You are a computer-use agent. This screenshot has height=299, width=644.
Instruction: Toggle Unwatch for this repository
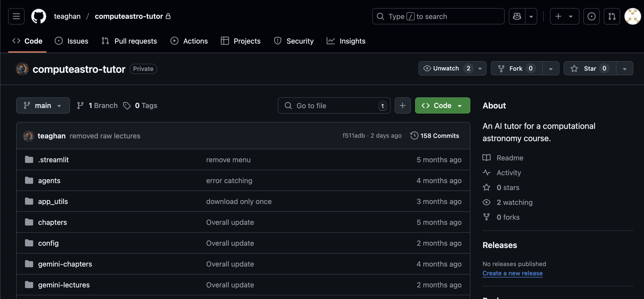tap(446, 68)
